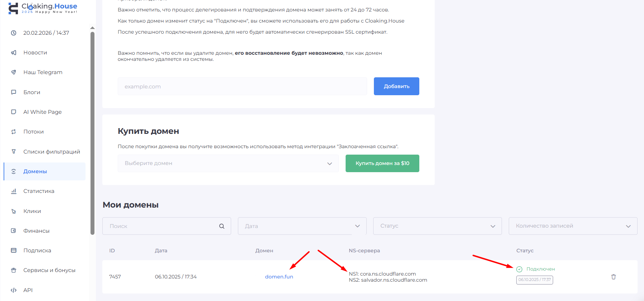Click the Telegram paper plane icon
This screenshot has height=301, width=644.
click(x=14, y=72)
